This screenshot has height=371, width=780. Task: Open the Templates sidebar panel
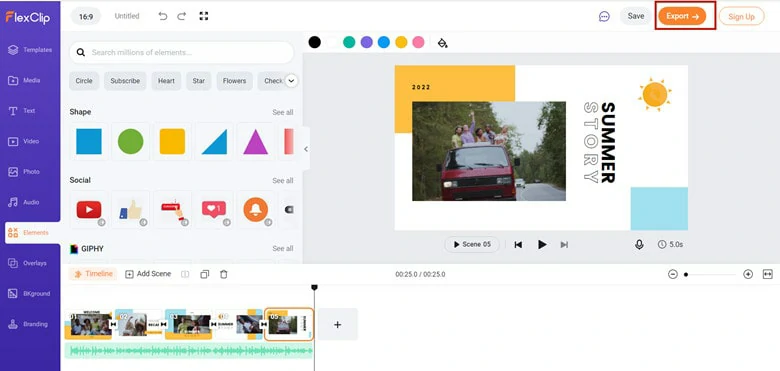tap(30, 50)
